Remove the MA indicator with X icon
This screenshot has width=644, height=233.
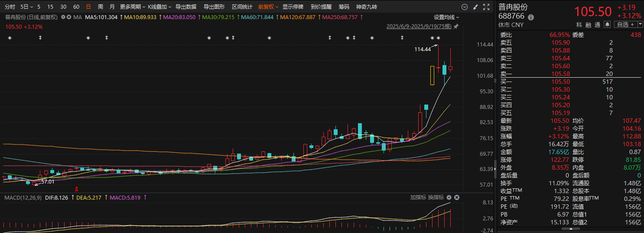point(69,17)
